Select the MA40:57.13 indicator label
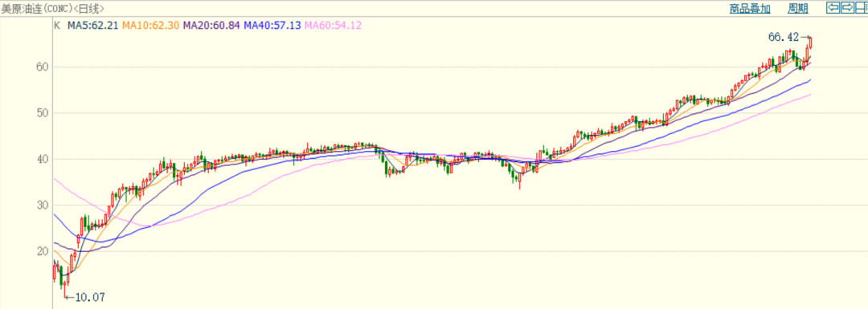The height and width of the screenshot is (309, 868). tap(272, 25)
